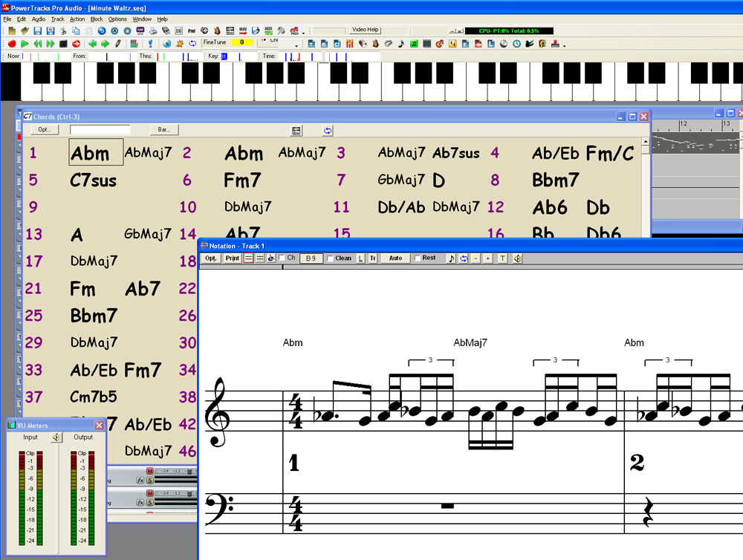The image size is (743, 560).
Task: Open the Track menu
Action: pyautogui.click(x=58, y=19)
